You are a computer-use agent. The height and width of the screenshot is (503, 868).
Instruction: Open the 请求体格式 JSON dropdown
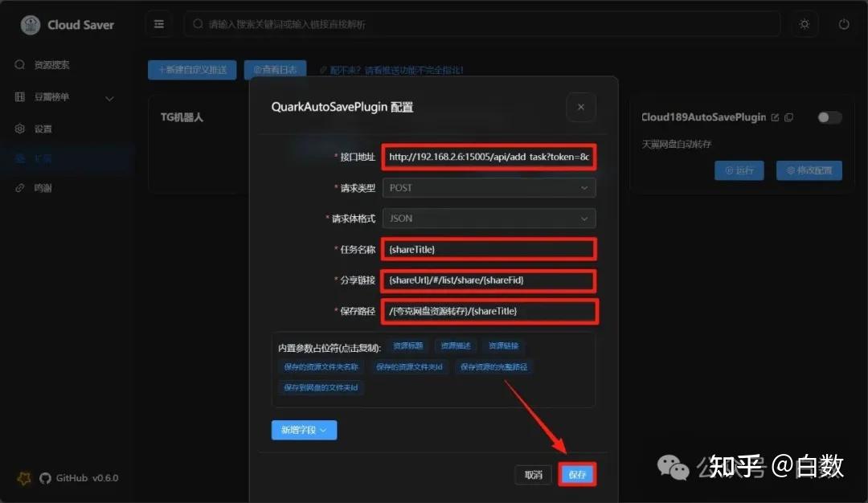pyautogui.click(x=489, y=218)
